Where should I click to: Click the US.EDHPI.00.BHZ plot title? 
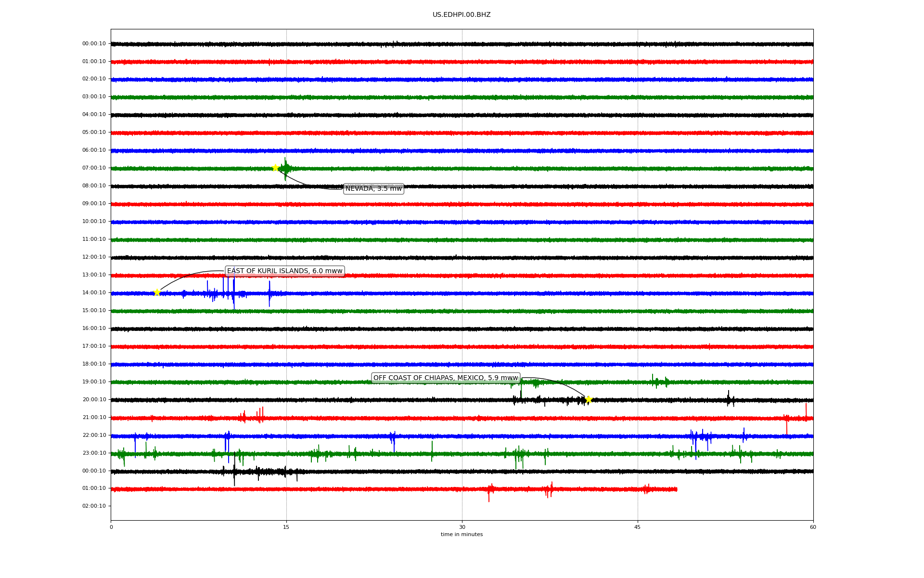click(462, 15)
